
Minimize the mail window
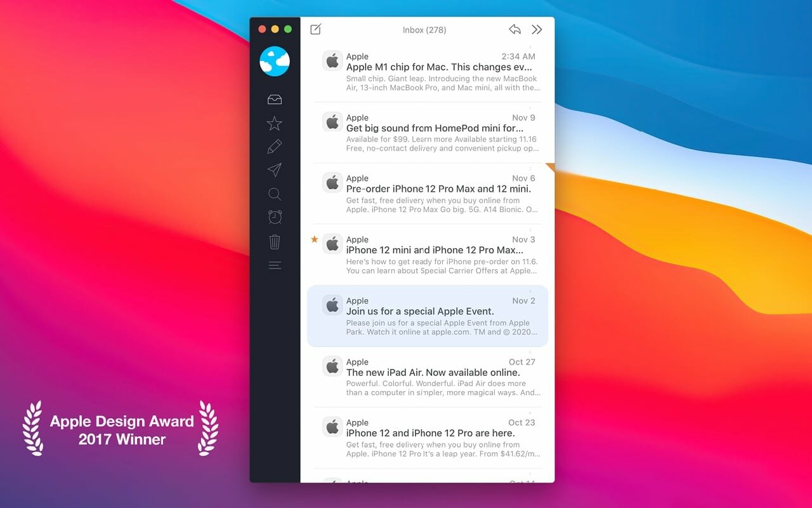click(x=275, y=29)
